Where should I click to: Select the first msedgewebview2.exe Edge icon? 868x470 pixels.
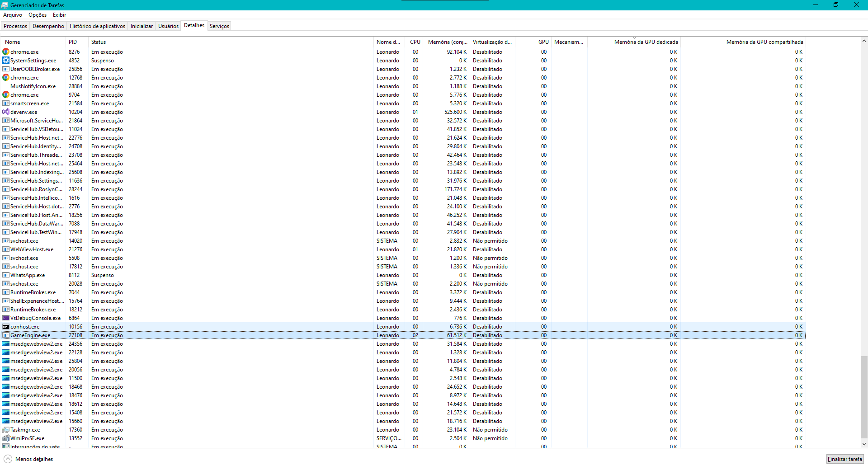pyautogui.click(x=6, y=343)
